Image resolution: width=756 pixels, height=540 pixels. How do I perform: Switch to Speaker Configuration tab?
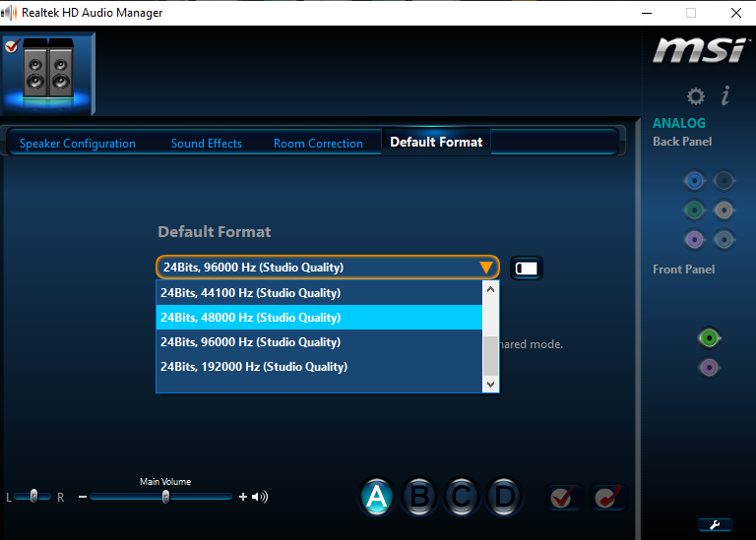78,144
